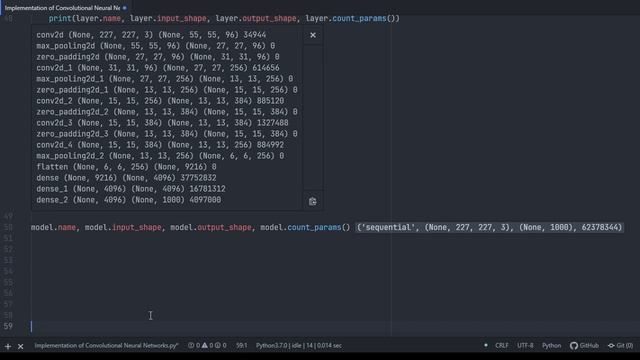
Task: Click output row 'conv2d (None, 227, 227, 3)'
Action: pos(151,35)
